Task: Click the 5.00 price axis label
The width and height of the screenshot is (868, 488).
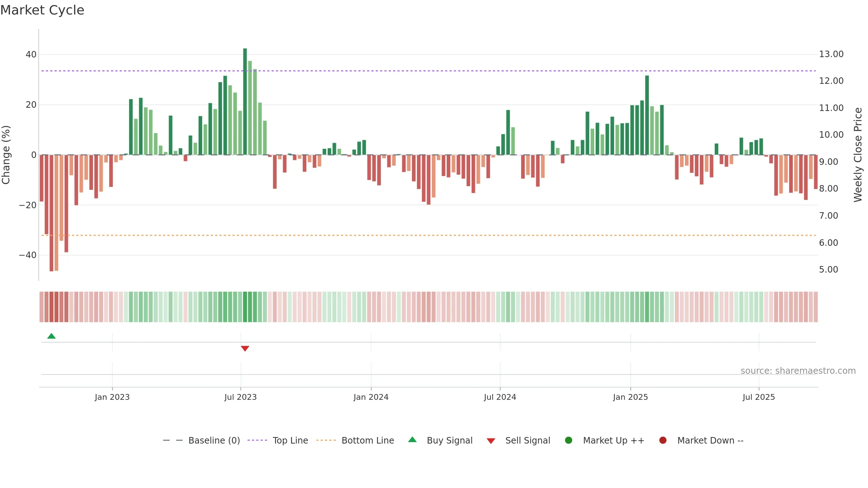Action: coord(829,270)
